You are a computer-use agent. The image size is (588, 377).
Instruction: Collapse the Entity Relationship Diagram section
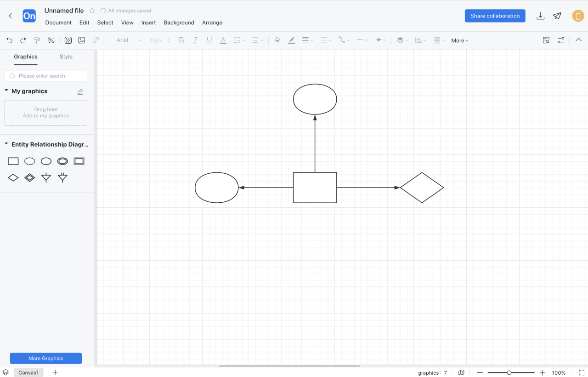(x=6, y=144)
